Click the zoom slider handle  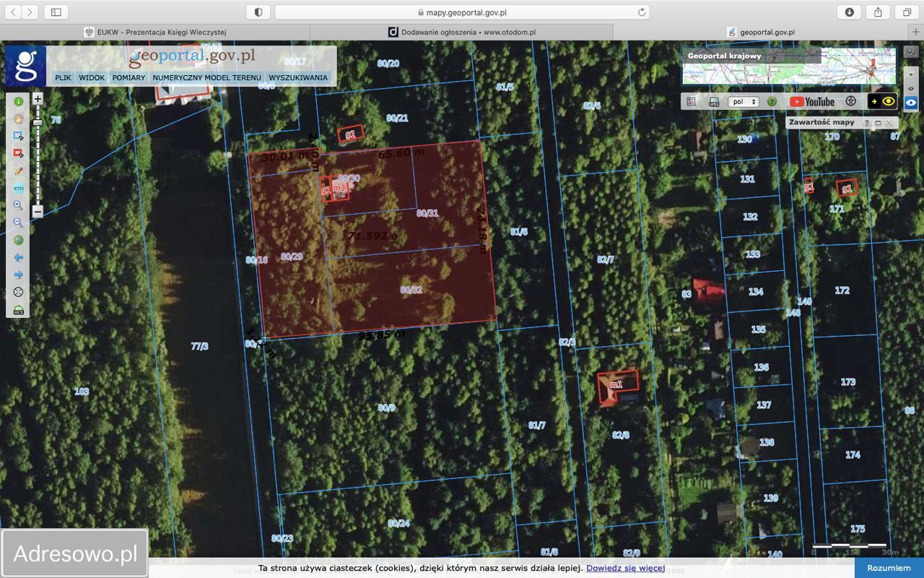pyautogui.click(x=38, y=123)
